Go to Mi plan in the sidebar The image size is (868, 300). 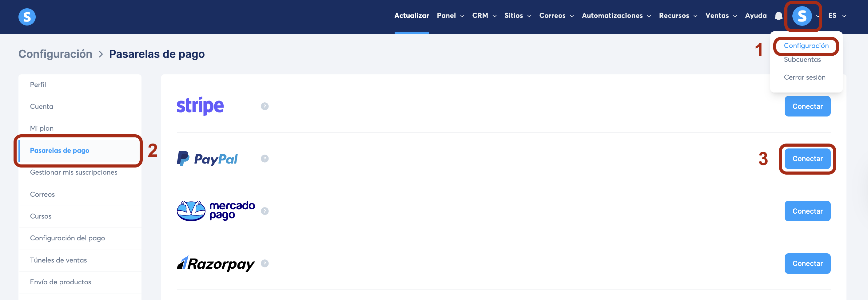click(80, 128)
